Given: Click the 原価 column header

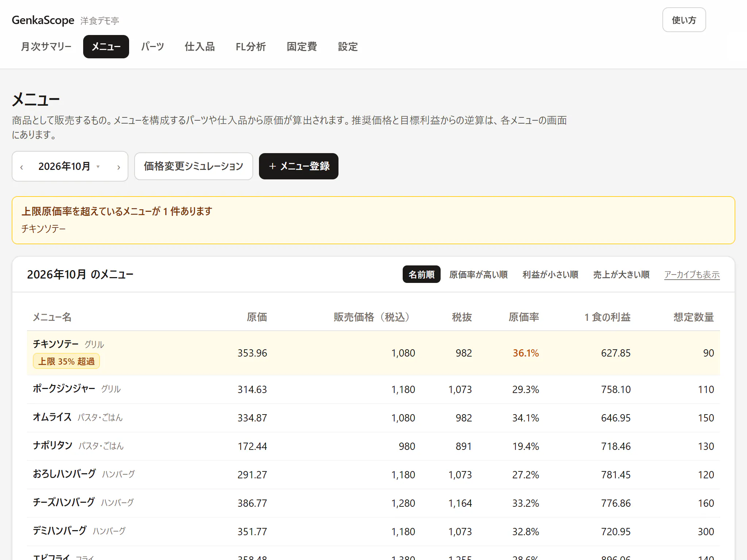Looking at the screenshot, I should [257, 317].
